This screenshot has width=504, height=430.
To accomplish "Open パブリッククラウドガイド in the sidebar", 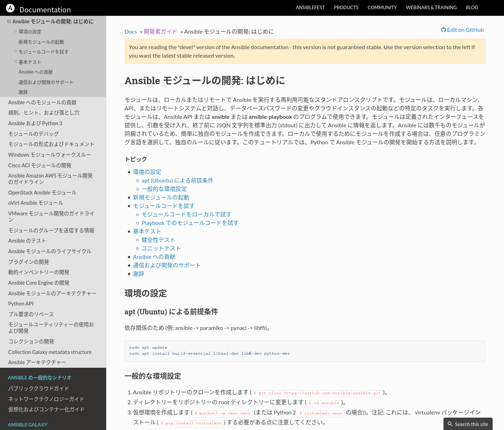I will 39,389.
